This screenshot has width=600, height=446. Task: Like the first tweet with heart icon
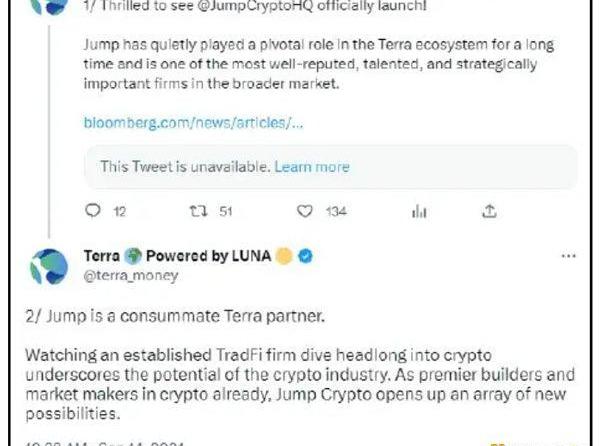tap(306, 211)
